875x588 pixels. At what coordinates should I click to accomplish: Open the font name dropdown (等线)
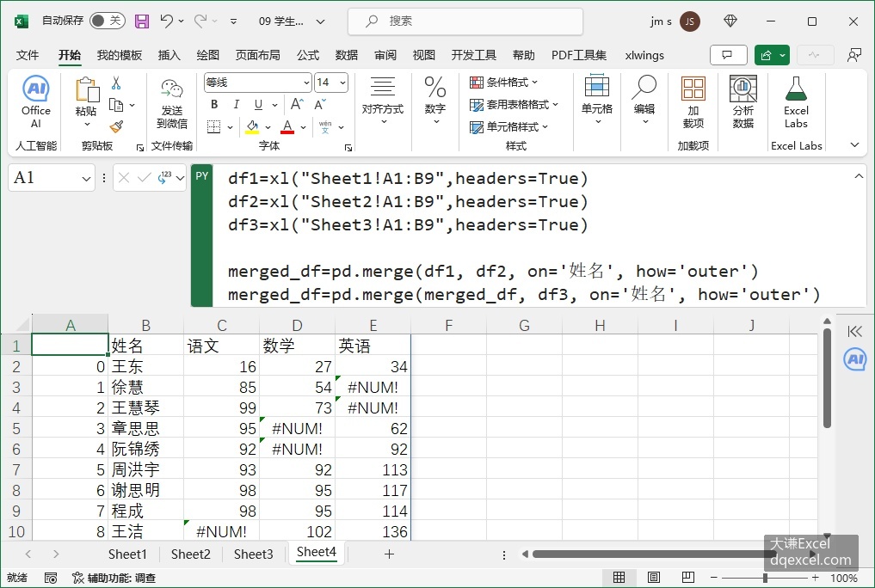tap(306, 83)
